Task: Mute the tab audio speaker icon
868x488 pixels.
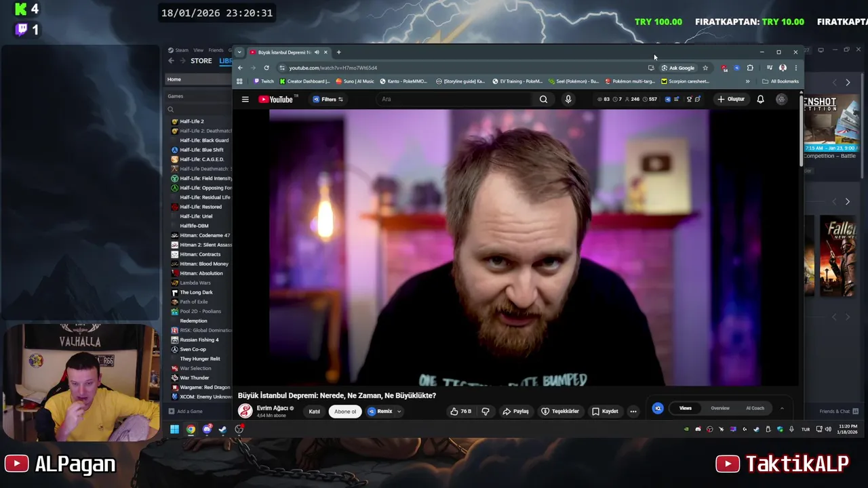Action: (317, 52)
